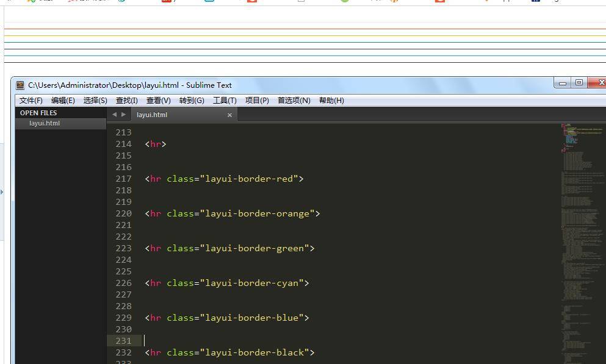Click line number 220 in gutter

[x=124, y=213]
